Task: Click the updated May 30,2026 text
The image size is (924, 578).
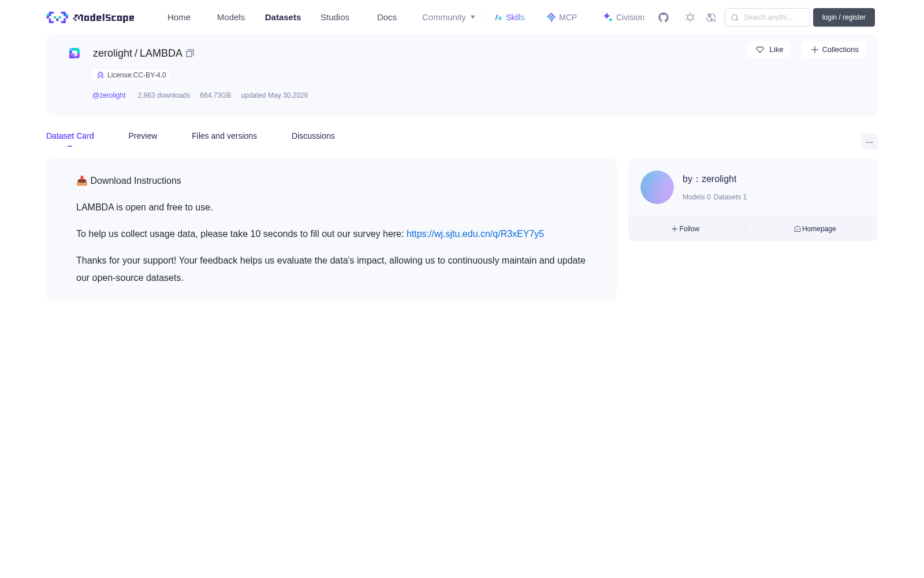Action: [x=274, y=95]
